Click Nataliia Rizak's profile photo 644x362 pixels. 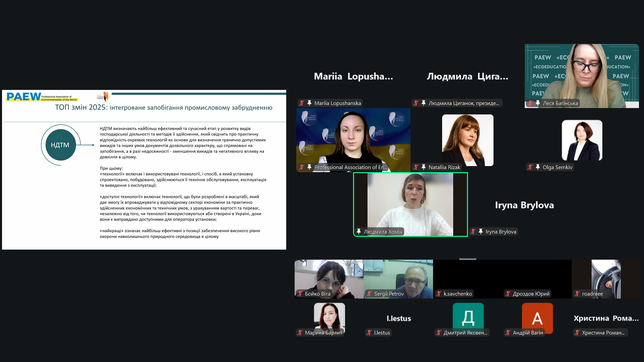pyautogui.click(x=468, y=140)
